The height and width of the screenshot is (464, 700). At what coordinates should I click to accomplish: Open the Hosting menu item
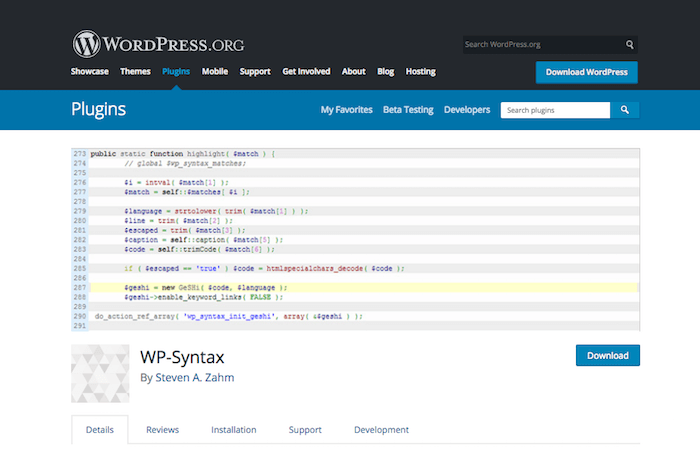tap(421, 71)
